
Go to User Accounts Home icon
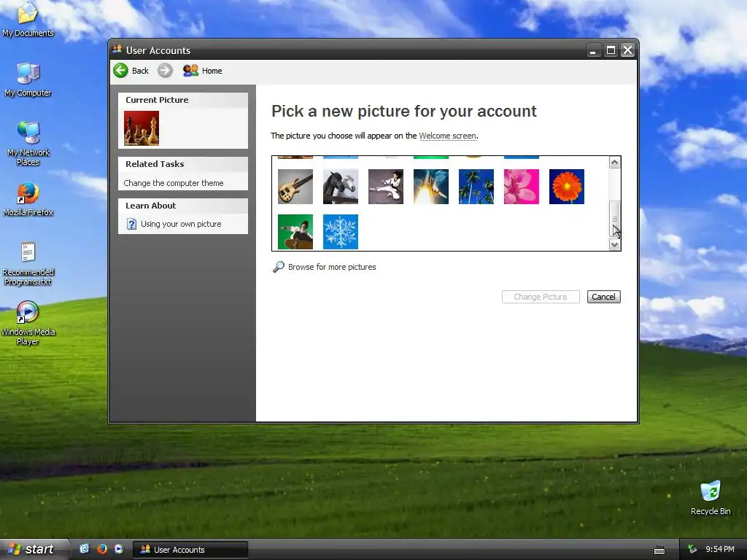(x=190, y=71)
